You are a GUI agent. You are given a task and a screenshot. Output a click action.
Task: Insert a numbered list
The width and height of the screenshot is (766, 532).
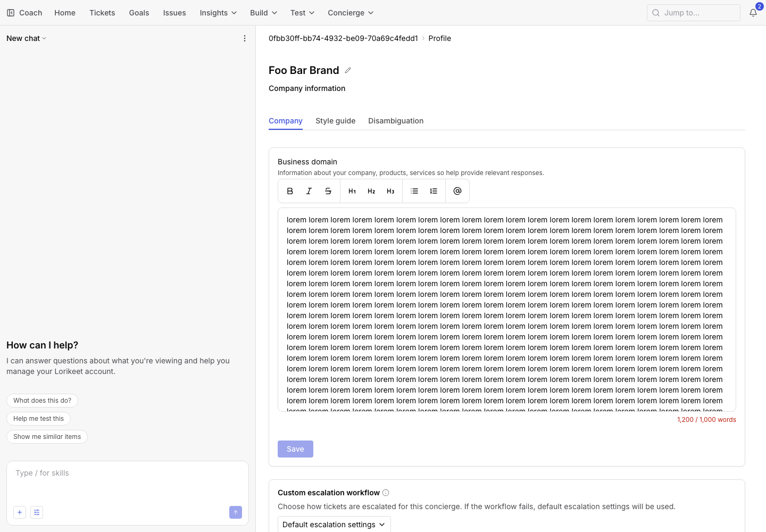[434, 191]
